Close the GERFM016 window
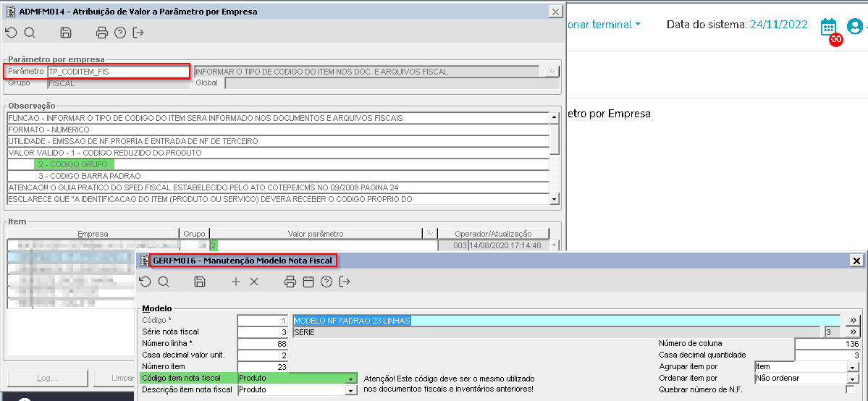Viewport: 868px width, 401px height. point(856,261)
